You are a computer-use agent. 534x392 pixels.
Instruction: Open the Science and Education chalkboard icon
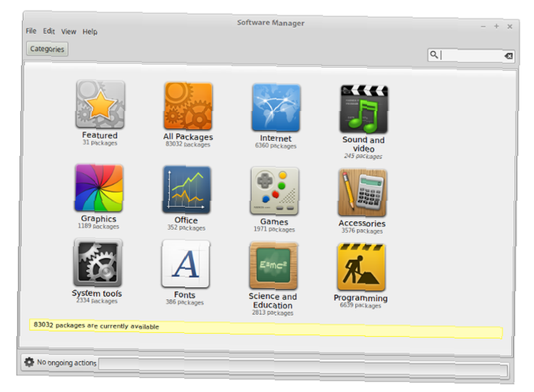click(273, 265)
